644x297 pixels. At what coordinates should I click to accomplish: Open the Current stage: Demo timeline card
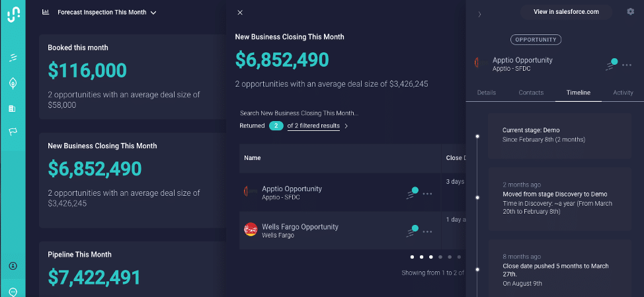point(559,136)
